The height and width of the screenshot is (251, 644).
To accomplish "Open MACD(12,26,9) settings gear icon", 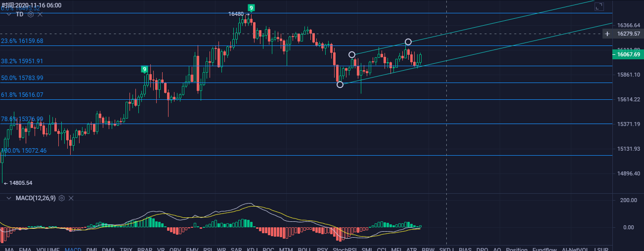I will pyautogui.click(x=62, y=198).
